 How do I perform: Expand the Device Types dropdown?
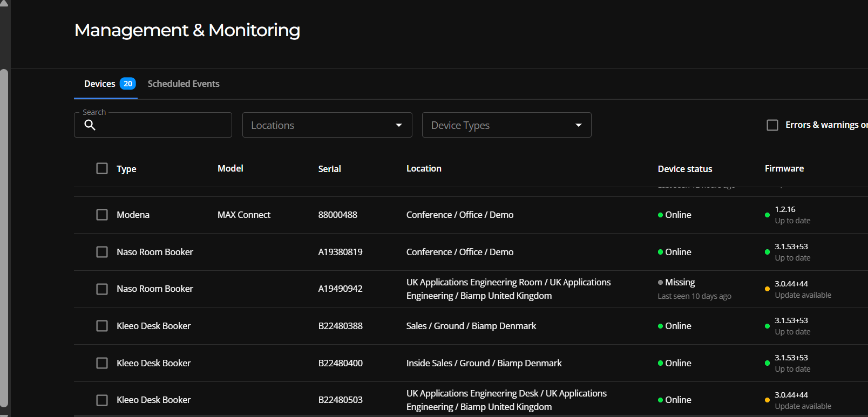pyautogui.click(x=506, y=125)
